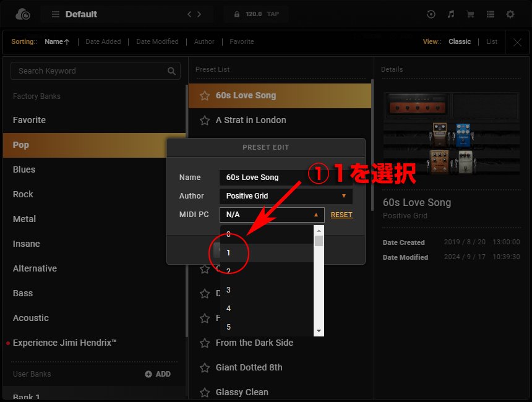The image size is (532, 402).
Task: Favorite star for preset starting with F
Action: point(205,319)
